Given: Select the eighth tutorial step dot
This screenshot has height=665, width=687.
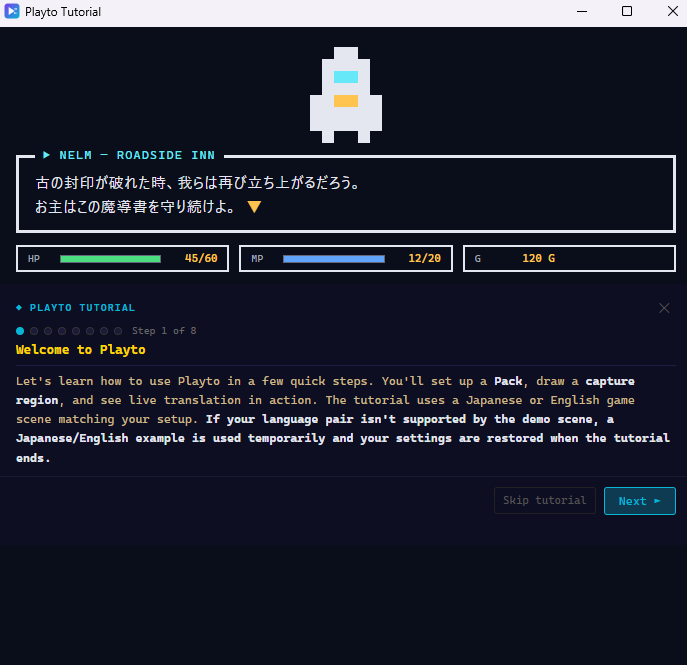Looking at the screenshot, I should [x=118, y=331].
